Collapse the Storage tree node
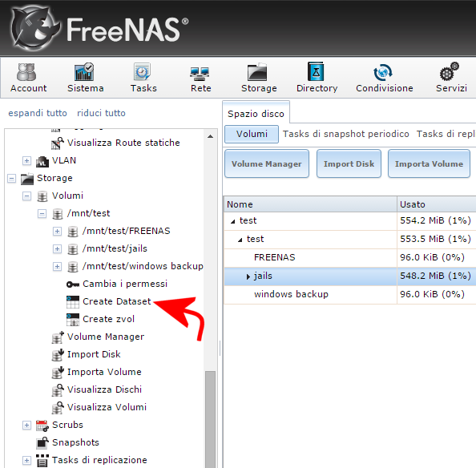 (x=11, y=179)
